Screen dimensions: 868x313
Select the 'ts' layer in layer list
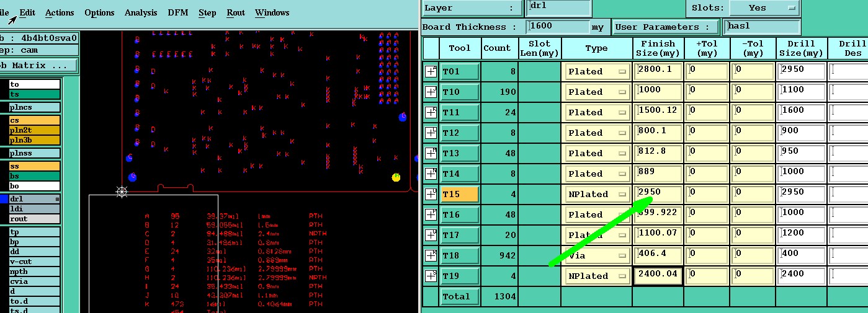point(35,94)
